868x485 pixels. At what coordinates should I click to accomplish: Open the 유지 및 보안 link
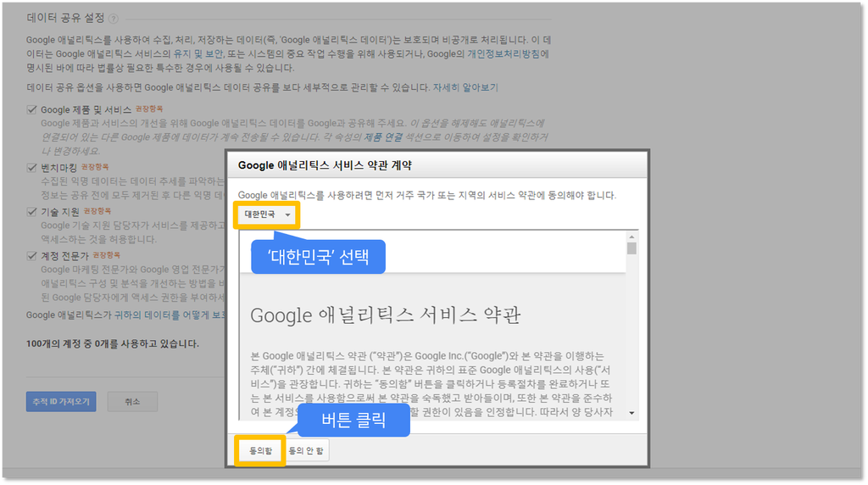click(198, 53)
